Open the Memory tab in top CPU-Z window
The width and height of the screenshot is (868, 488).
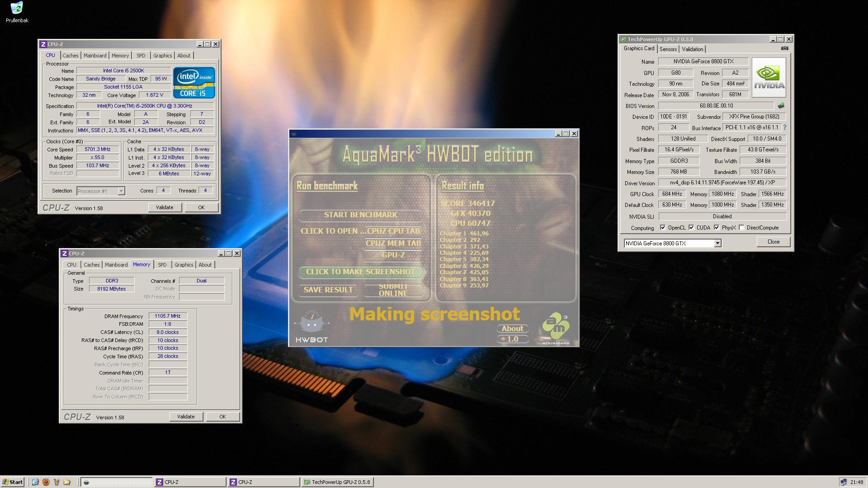coord(120,56)
